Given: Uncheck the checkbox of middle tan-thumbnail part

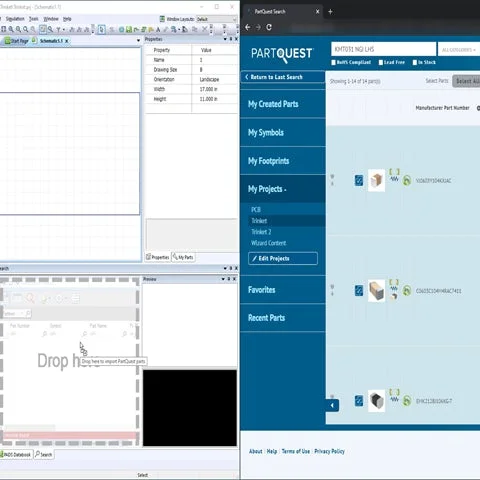Looking at the screenshot, I should coord(359,290).
